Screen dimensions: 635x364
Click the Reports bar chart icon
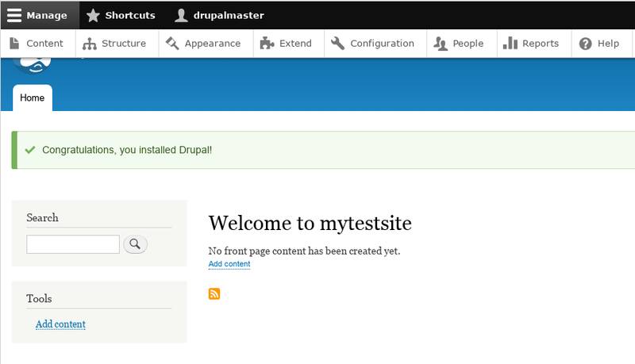[x=510, y=44]
